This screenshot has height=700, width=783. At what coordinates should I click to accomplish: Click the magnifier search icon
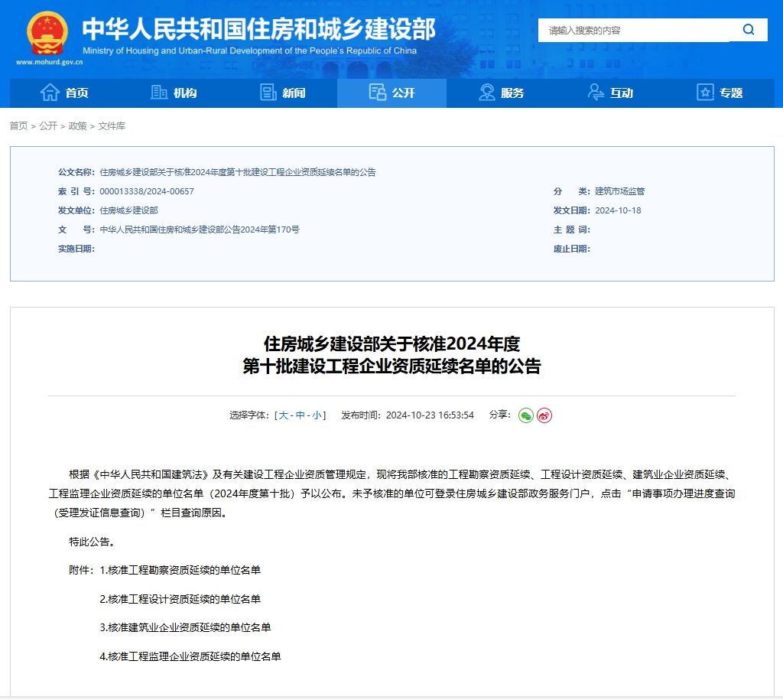(x=748, y=30)
